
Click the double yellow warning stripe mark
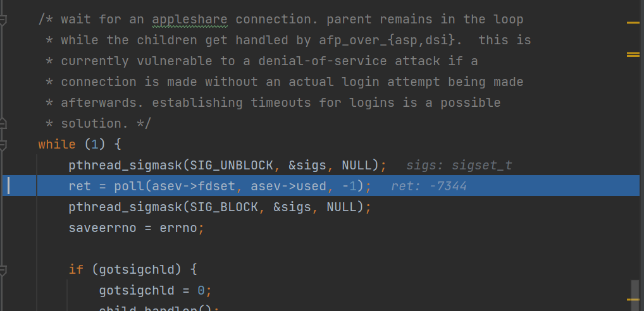[x=633, y=54]
